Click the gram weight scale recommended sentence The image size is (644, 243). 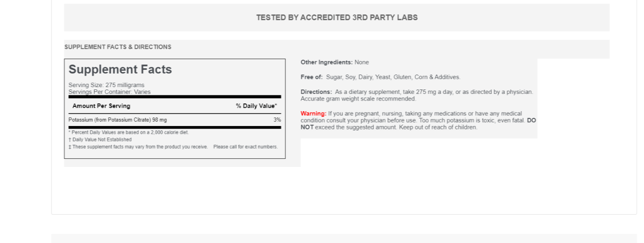point(358,99)
